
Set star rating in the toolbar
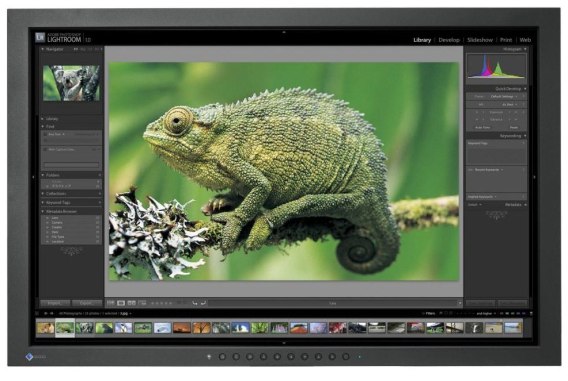pyautogui.click(x=162, y=303)
